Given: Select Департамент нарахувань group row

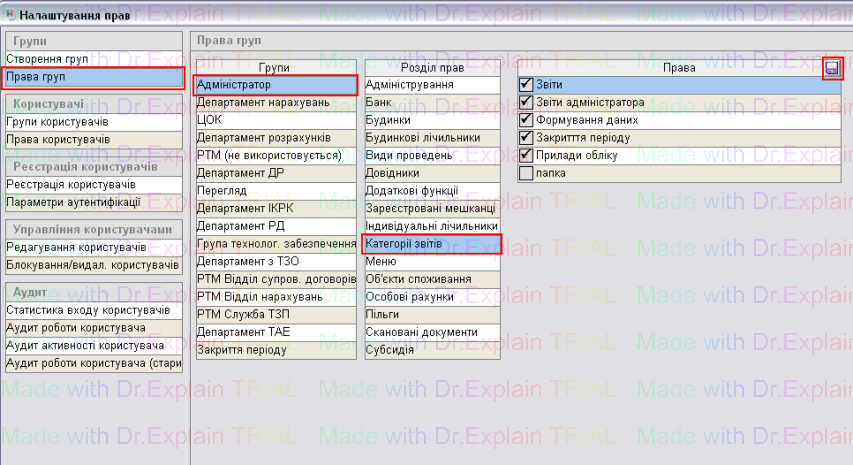Looking at the screenshot, I should pyautogui.click(x=275, y=102).
